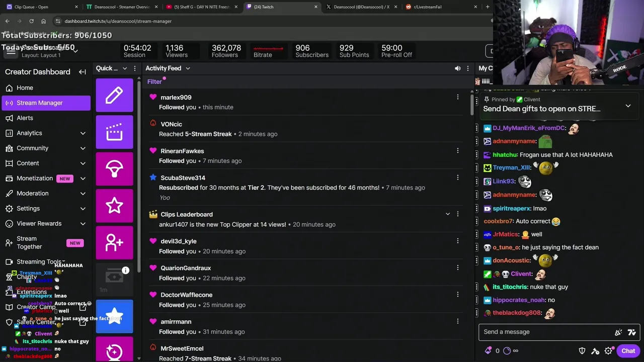Open channel points balance icon below chat
The image size is (644, 362).
pyautogui.click(x=507, y=351)
